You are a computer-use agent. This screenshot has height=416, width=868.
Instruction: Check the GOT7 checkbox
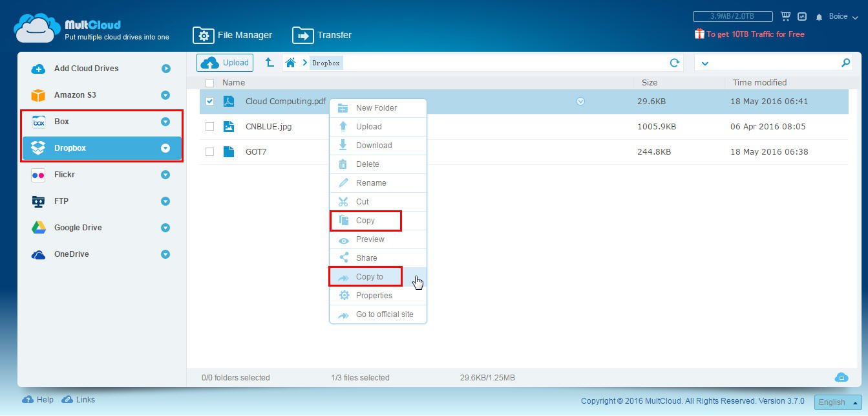coord(209,152)
